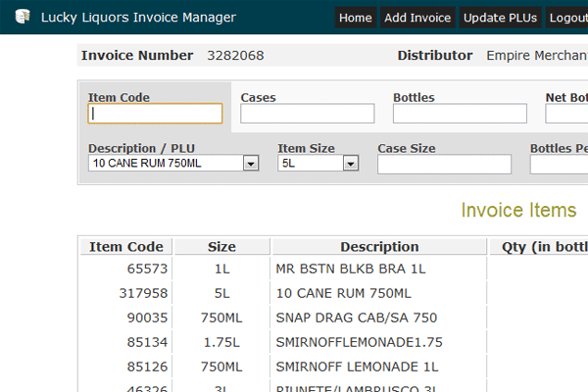This screenshot has height=392, width=588.
Task: Click the Lucky Liquors database logo icon
Action: tap(23, 17)
